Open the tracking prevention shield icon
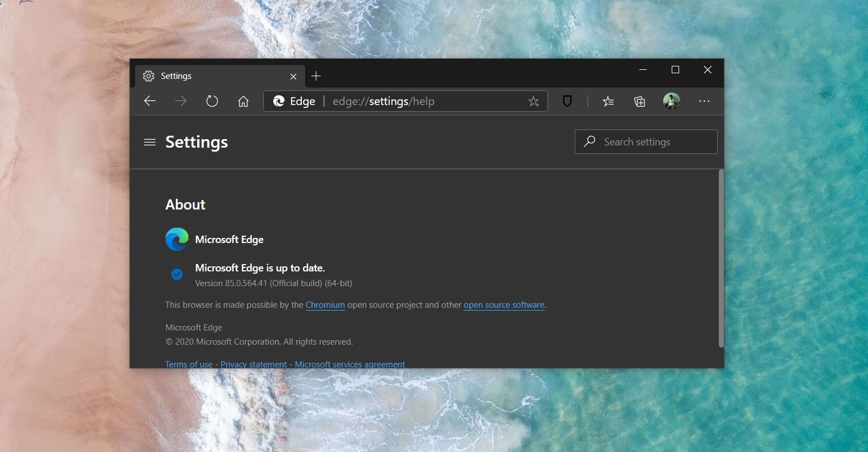This screenshot has height=452, width=868. point(567,101)
